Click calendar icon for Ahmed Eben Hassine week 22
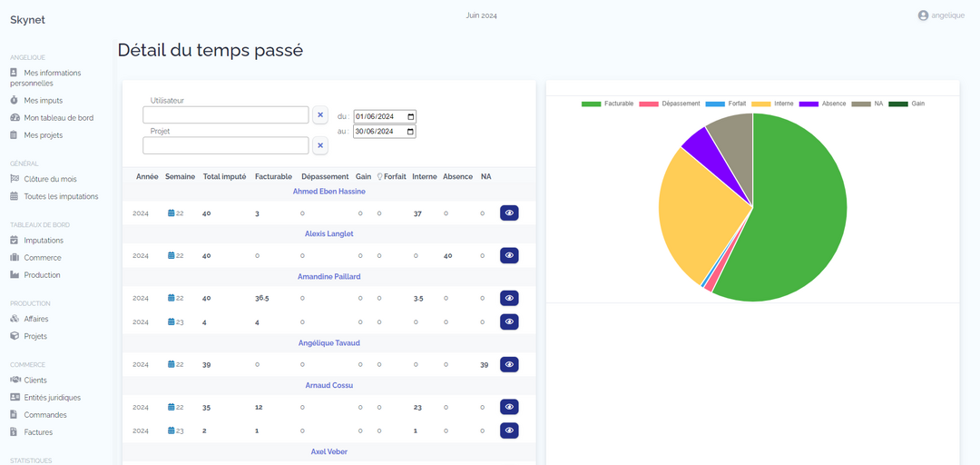 171,213
